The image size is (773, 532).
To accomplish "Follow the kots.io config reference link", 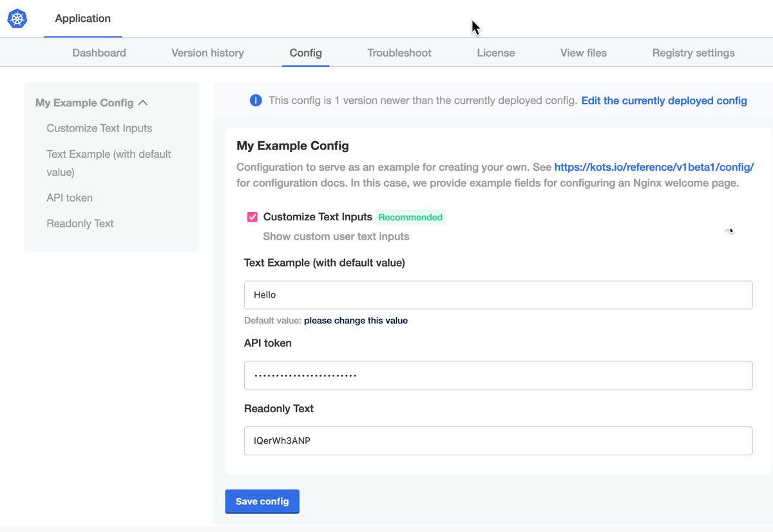I will point(654,167).
